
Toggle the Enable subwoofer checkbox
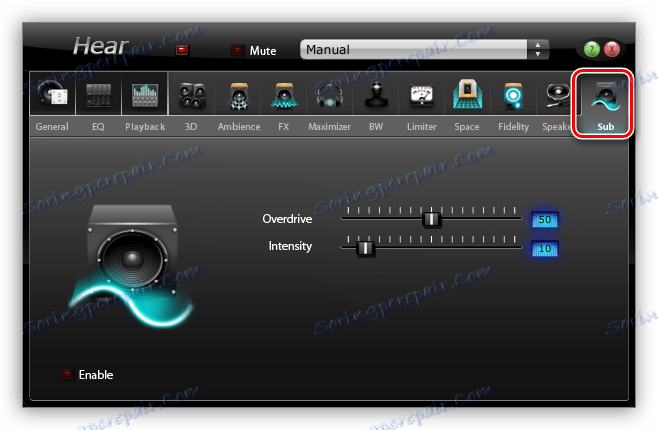[67, 374]
